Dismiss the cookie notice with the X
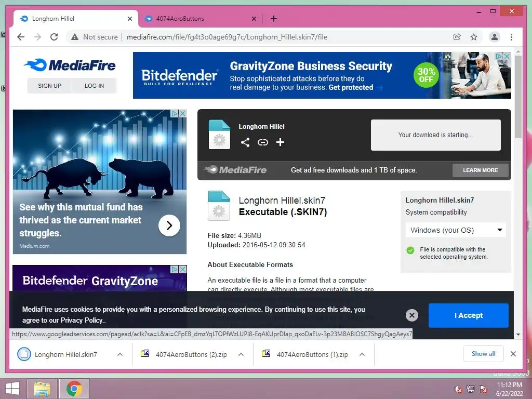The width and height of the screenshot is (532, 399). point(412,315)
